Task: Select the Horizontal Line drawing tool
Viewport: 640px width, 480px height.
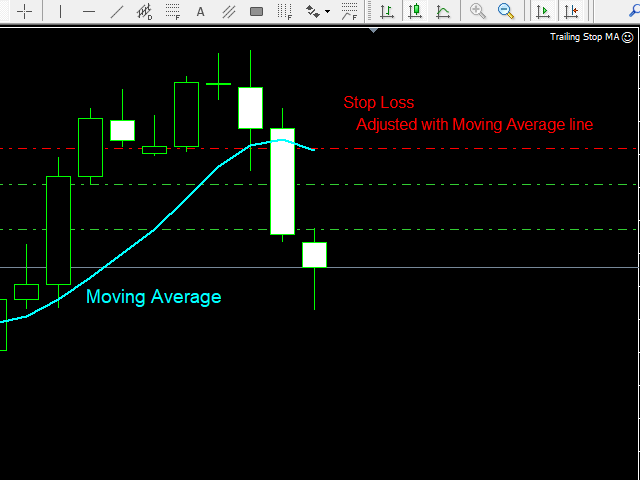Action: pyautogui.click(x=89, y=11)
